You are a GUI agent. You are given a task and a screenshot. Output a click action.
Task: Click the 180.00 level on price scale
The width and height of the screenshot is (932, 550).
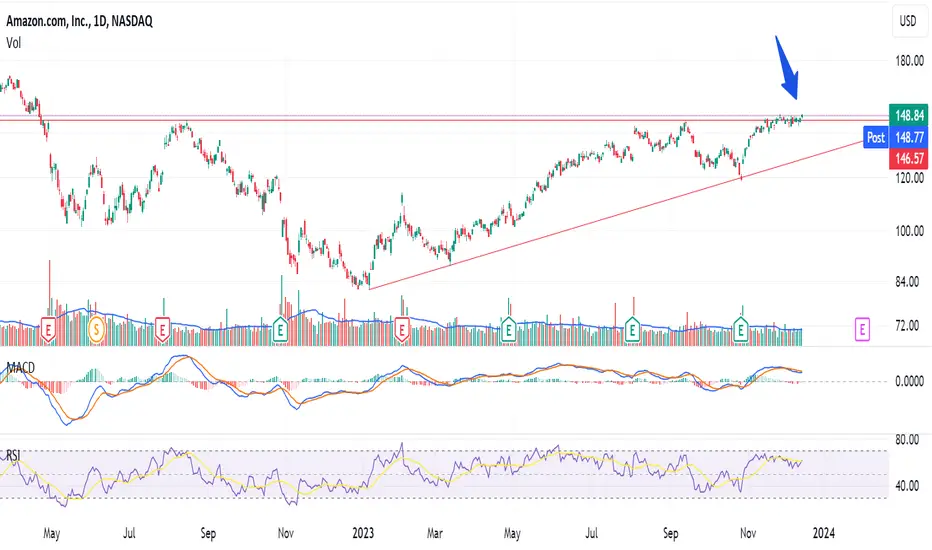[x=909, y=61]
